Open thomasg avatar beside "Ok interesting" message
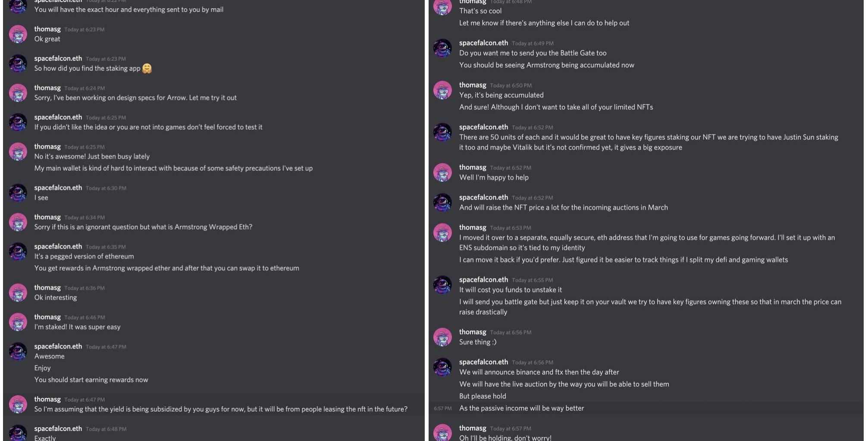Image resolution: width=868 pixels, height=441 pixels. [18, 293]
